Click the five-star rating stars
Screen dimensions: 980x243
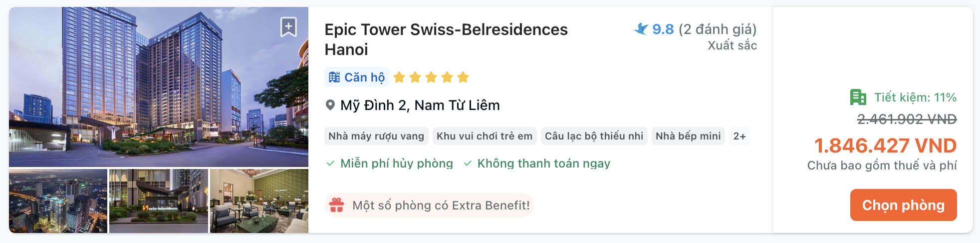coord(431,77)
